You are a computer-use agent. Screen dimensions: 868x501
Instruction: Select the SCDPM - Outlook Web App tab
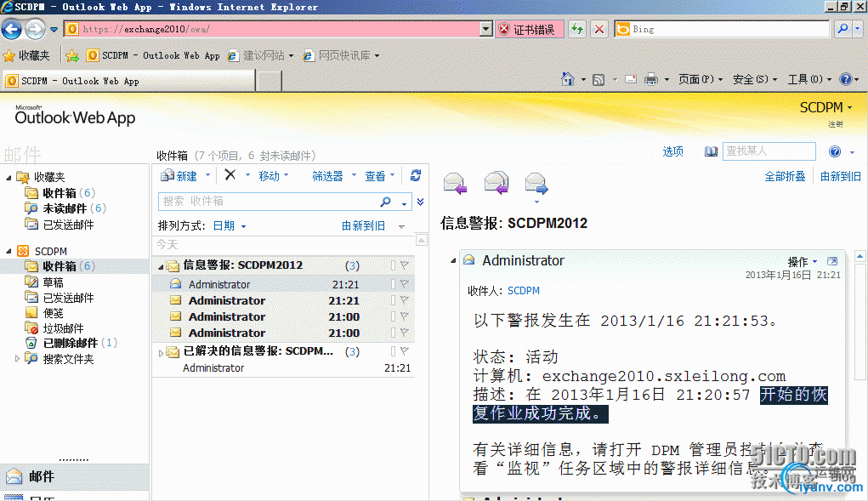(128, 81)
